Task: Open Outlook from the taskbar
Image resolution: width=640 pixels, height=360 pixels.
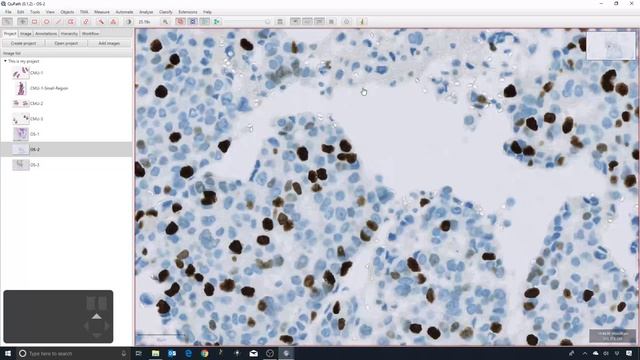Action: click(x=172, y=353)
